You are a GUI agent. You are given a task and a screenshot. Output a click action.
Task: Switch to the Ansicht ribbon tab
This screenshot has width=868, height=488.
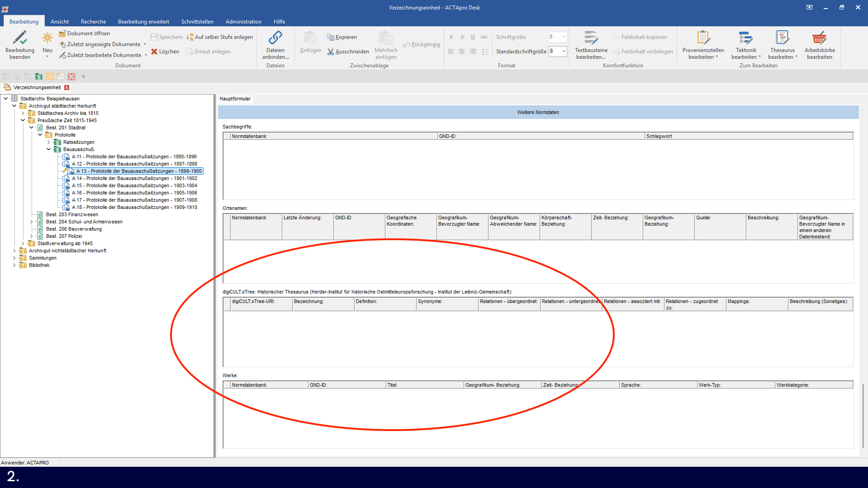[x=60, y=22]
